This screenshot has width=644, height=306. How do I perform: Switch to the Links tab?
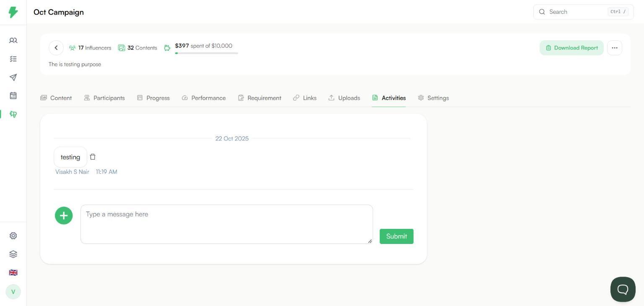[305, 98]
